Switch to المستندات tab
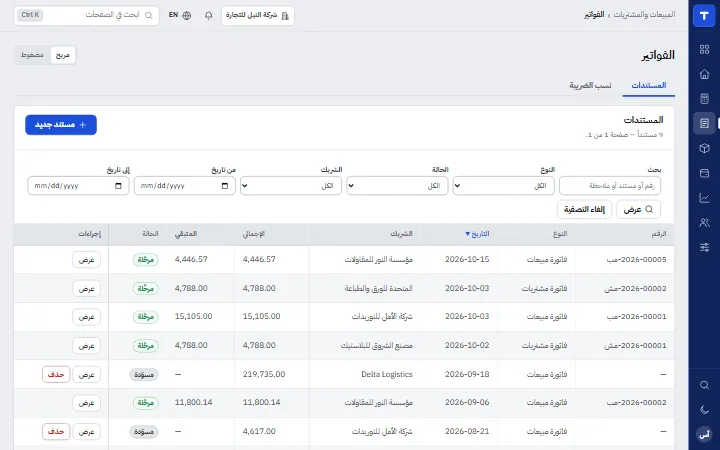 648,85
